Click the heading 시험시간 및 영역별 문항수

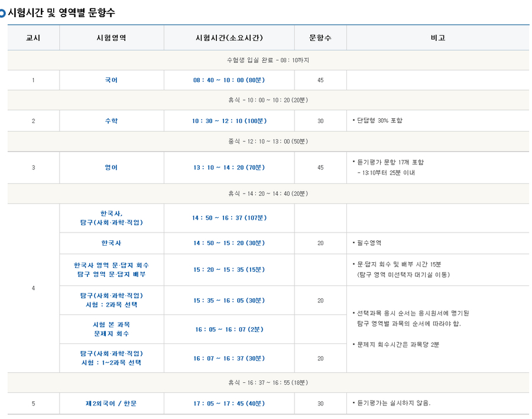61,12
